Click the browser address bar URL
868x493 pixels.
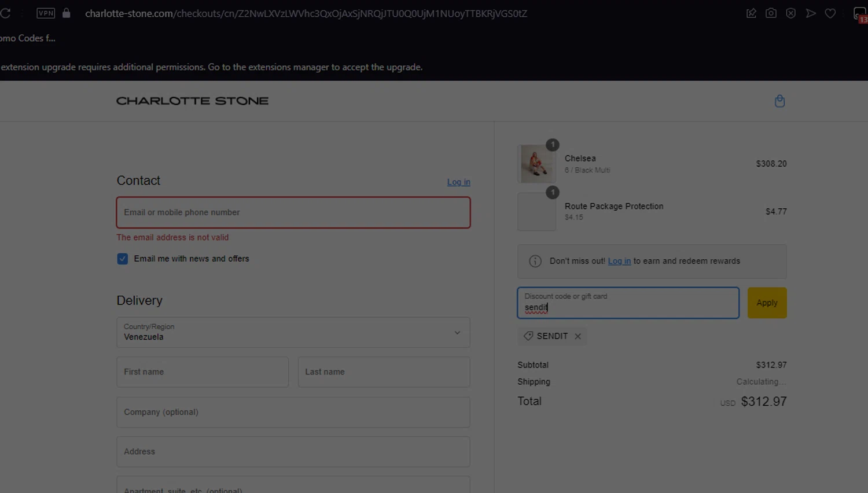306,13
